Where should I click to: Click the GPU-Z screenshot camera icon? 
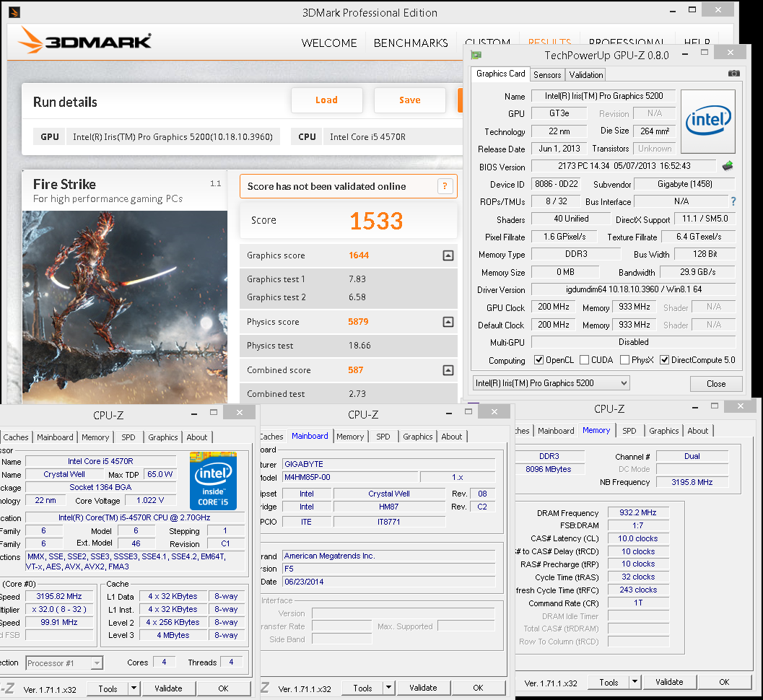point(734,74)
